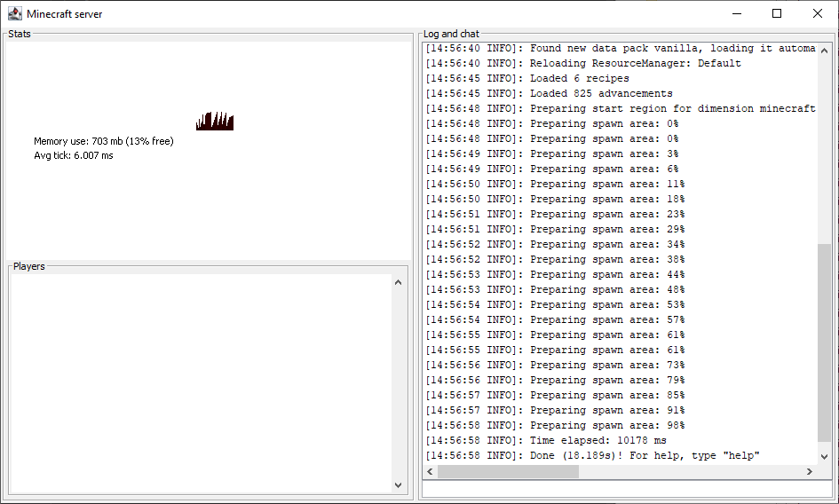This screenshot has height=504, width=839.
Task: Click the server command input field
Action: pos(627,489)
